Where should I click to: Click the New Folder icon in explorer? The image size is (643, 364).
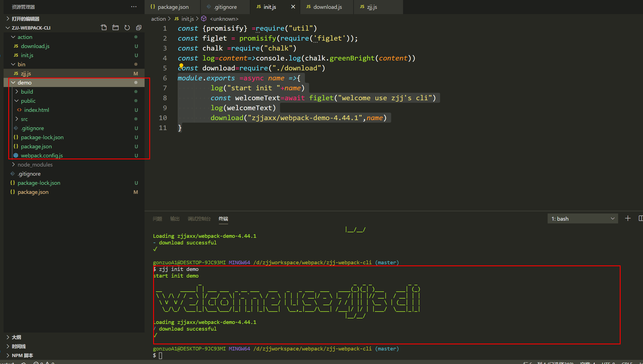(x=115, y=28)
